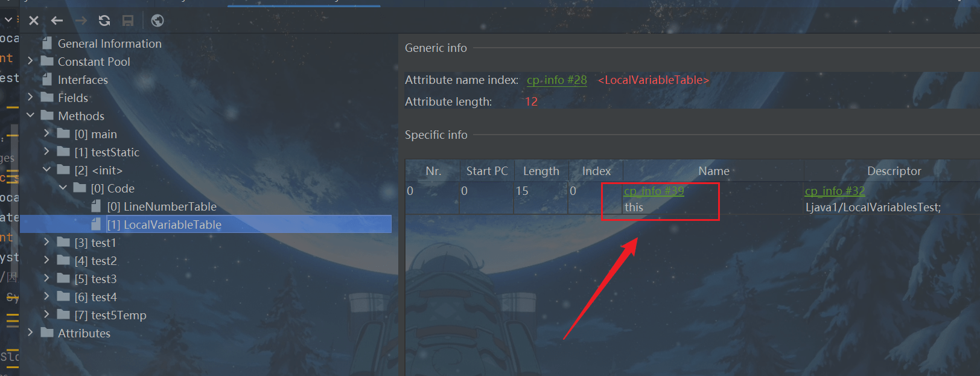This screenshot has width=980, height=376.
Task: Click the forward arrow toolbar icon
Action: click(81, 21)
